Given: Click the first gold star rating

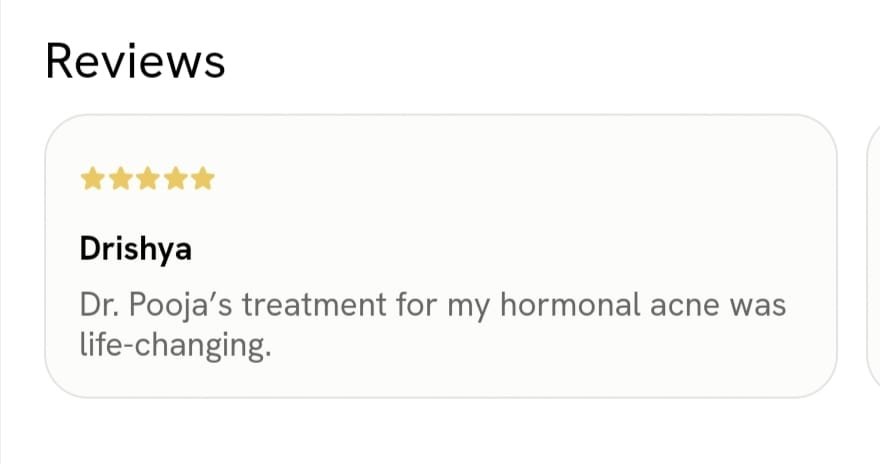Looking at the screenshot, I should coord(91,180).
